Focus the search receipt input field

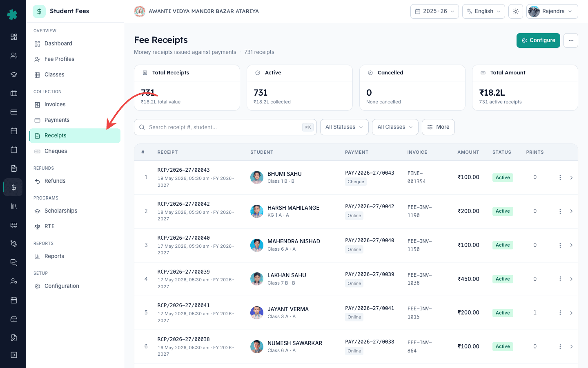[x=225, y=127]
